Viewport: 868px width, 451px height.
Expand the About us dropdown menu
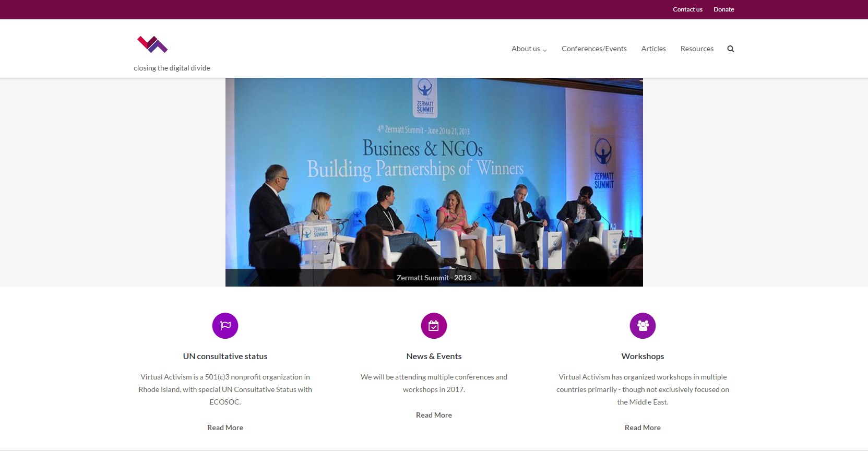point(529,49)
